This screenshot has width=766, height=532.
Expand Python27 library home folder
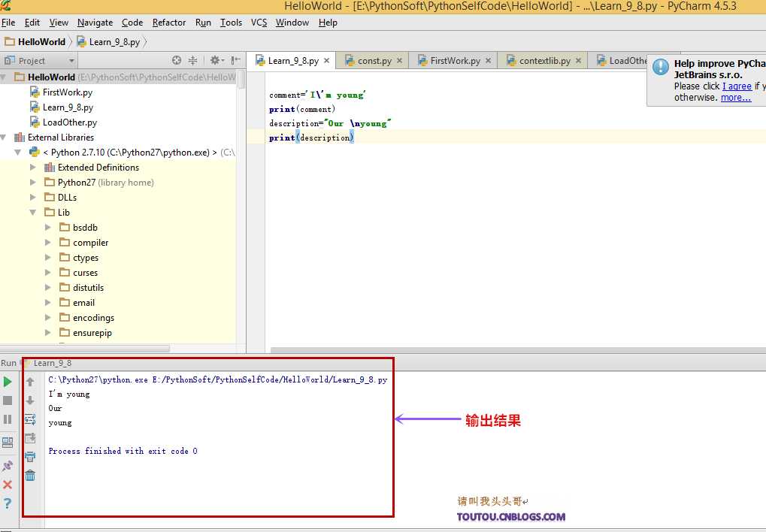[x=33, y=183]
